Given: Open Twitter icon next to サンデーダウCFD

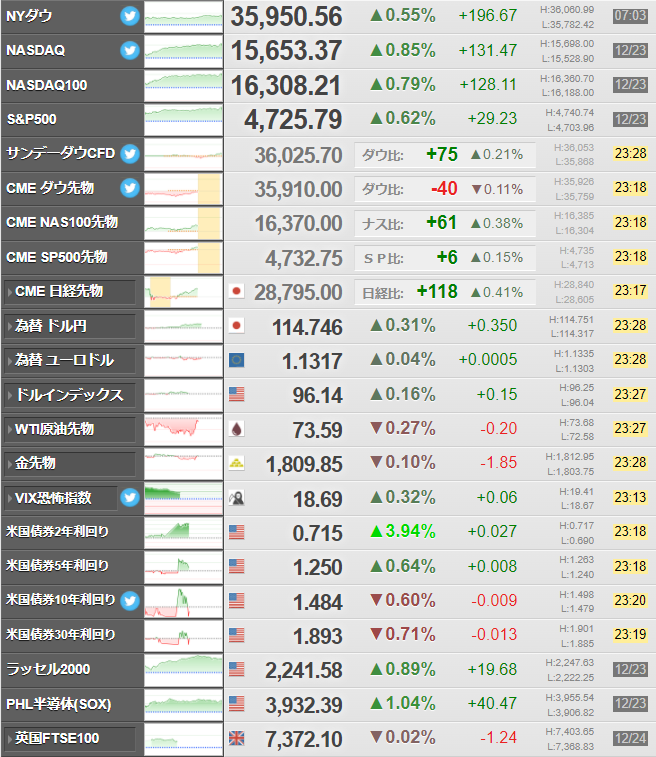Looking at the screenshot, I should click(129, 154).
